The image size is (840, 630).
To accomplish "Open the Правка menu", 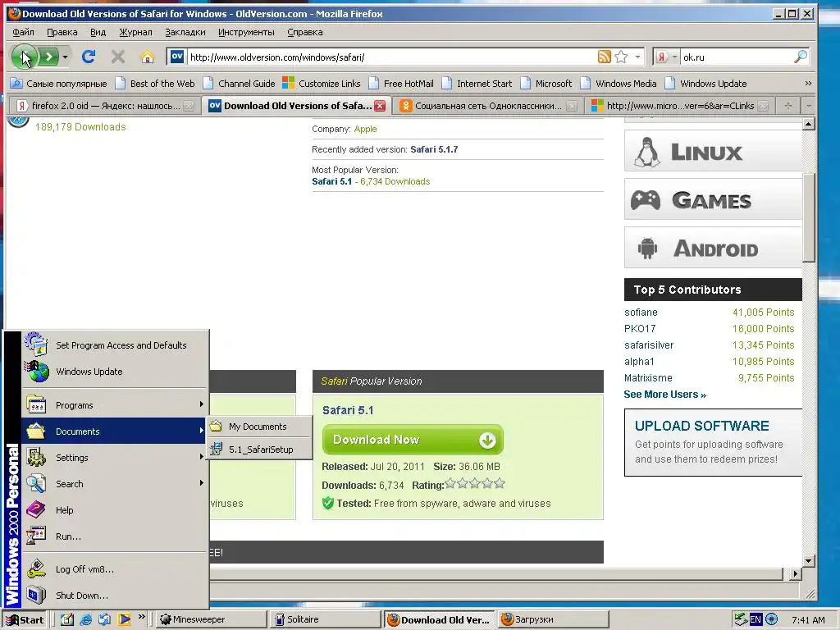I will pos(62,32).
